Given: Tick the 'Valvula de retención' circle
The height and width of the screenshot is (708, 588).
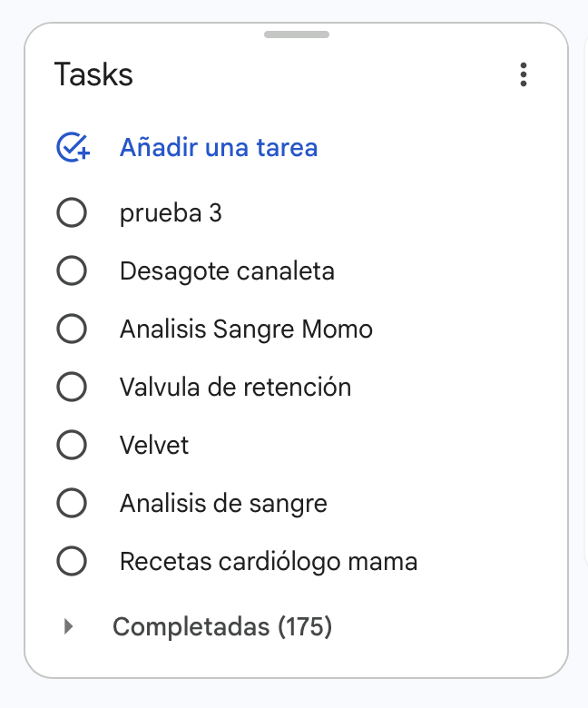Looking at the screenshot, I should (x=72, y=388).
